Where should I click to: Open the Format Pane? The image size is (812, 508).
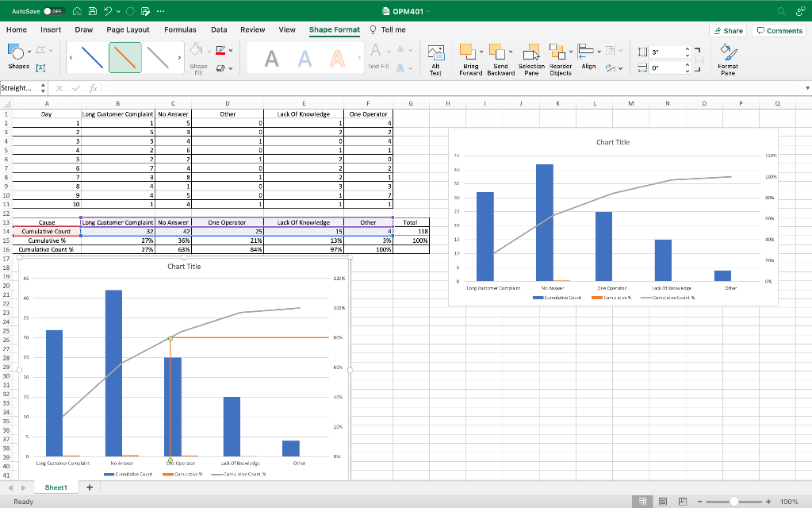click(x=728, y=56)
